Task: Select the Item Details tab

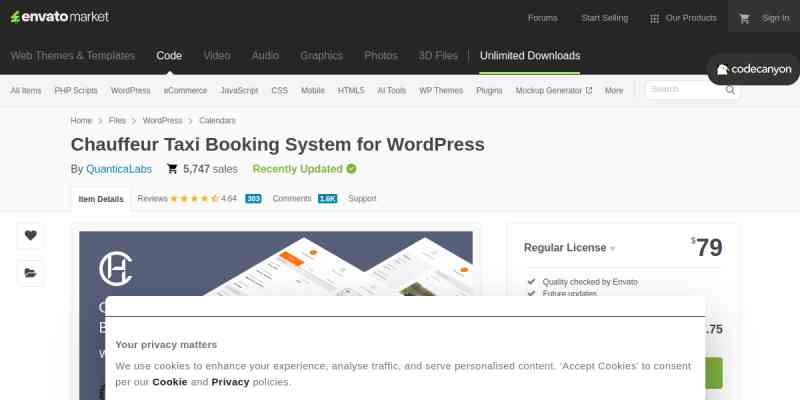Action: pyautogui.click(x=101, y=199)
